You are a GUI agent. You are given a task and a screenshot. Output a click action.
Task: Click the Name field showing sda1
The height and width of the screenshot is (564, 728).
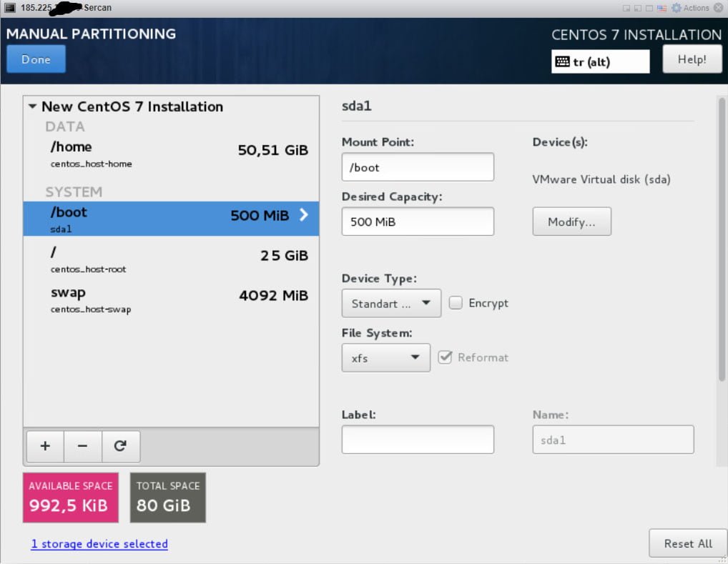click(613, 439)
